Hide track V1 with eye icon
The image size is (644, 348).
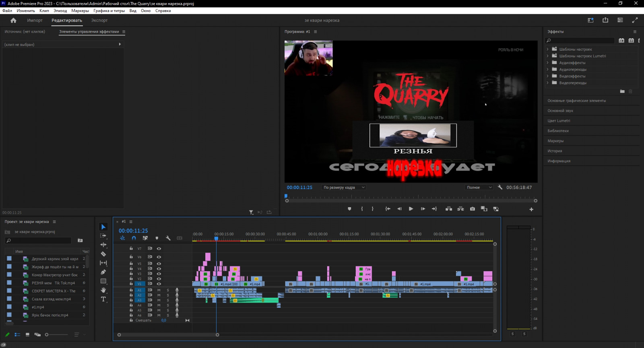[159, 284]
